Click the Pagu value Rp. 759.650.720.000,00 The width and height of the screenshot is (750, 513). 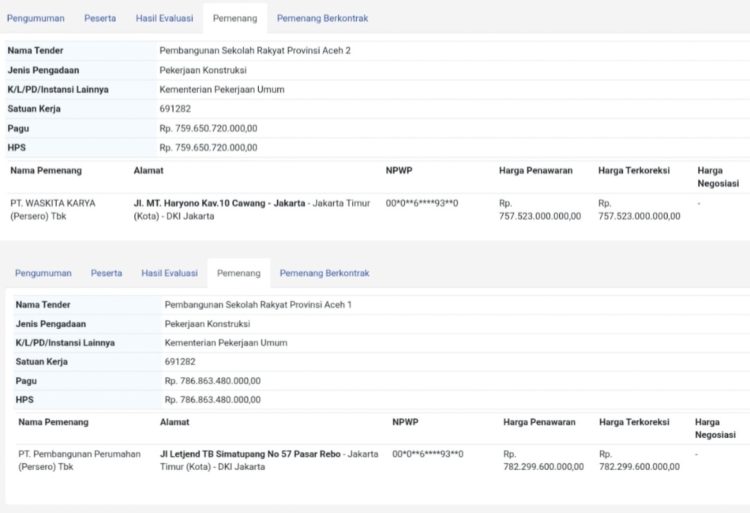(x=208, y=128)
